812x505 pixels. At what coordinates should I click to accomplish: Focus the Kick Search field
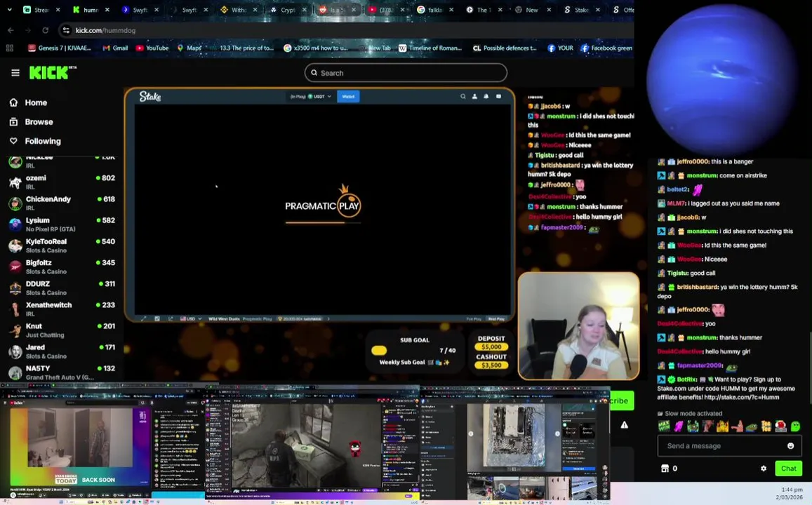tap(406, 73)
